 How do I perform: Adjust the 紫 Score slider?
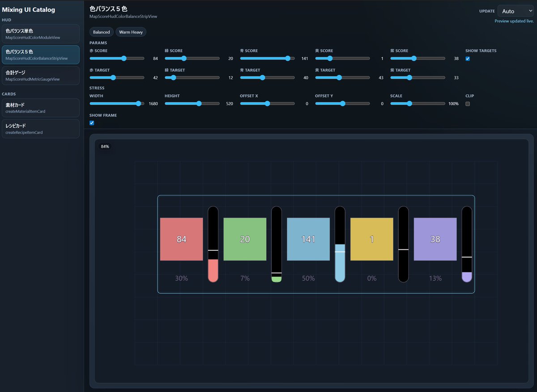coord(418,59)
